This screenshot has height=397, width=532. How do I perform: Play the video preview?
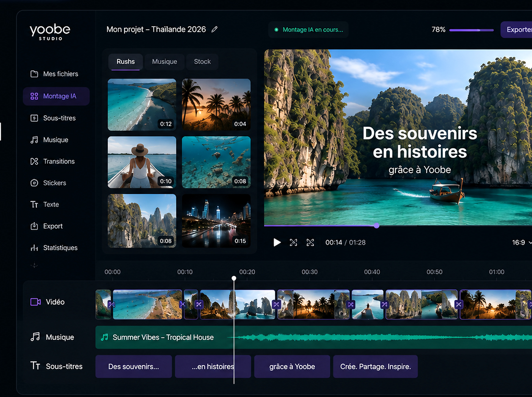tap(277, 243)
